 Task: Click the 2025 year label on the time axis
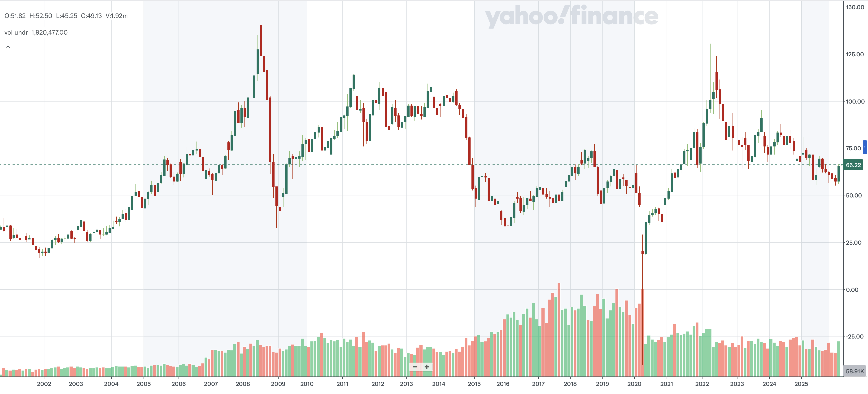coord(801,384)
